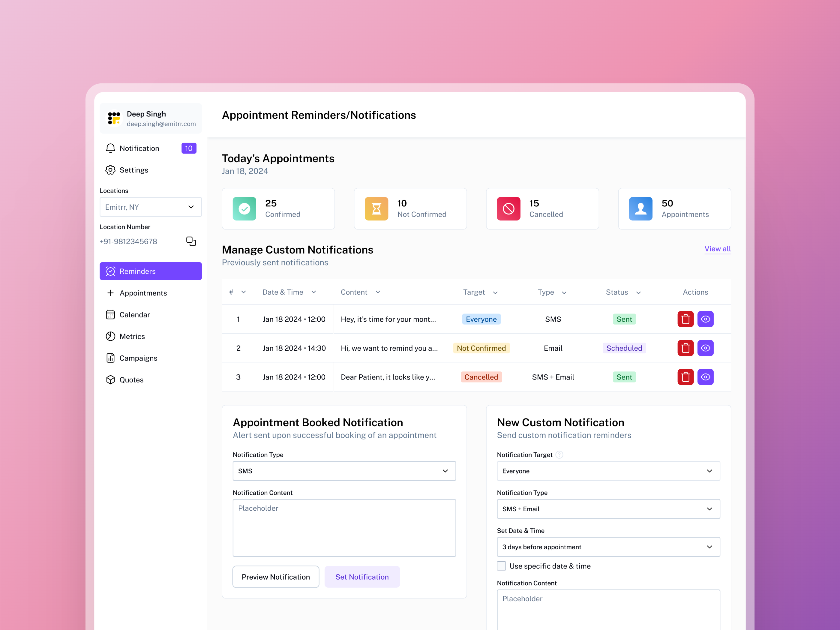Screen dimensions: 840x630
Task: Open the Emitrr, NY locations dropdown
Action: pos(150,207)
